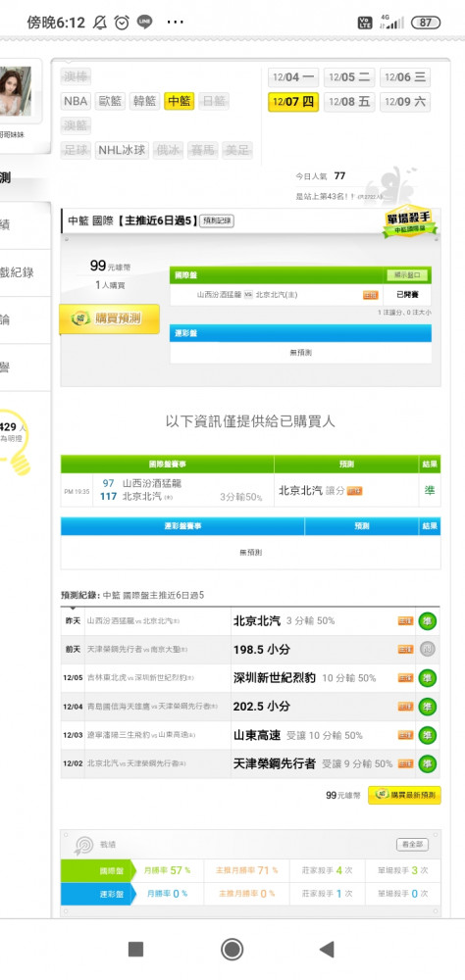Select the highlighted 中籃 tab
The image size is (465, 980).
point(179,101)
